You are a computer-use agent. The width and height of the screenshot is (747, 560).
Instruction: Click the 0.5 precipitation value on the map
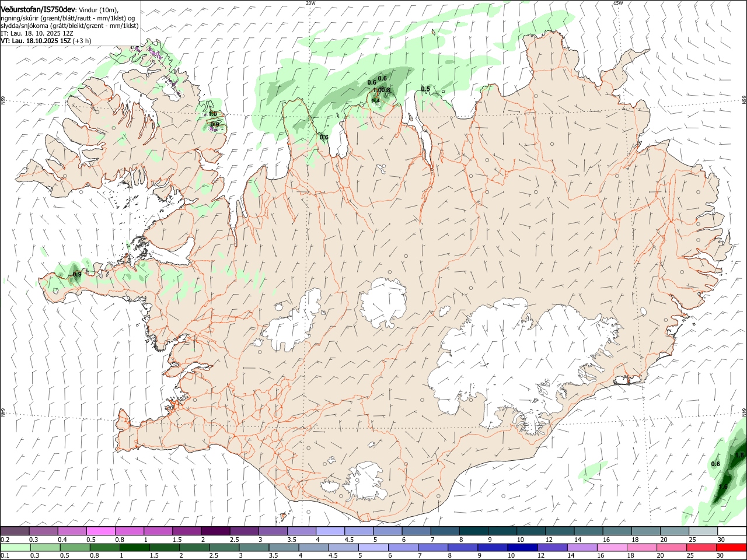pyautogui.click(x=425, y=89)
